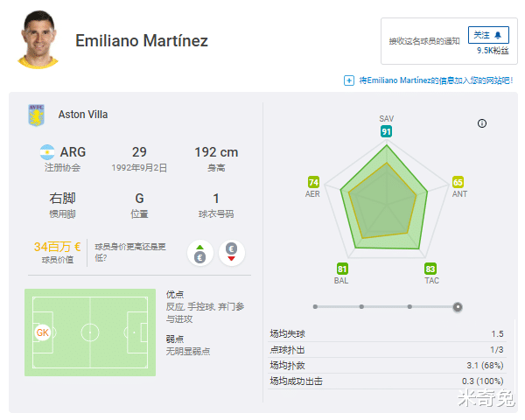Click the Argentina flag icon
The image size is (525, 420).
point(47,152)
